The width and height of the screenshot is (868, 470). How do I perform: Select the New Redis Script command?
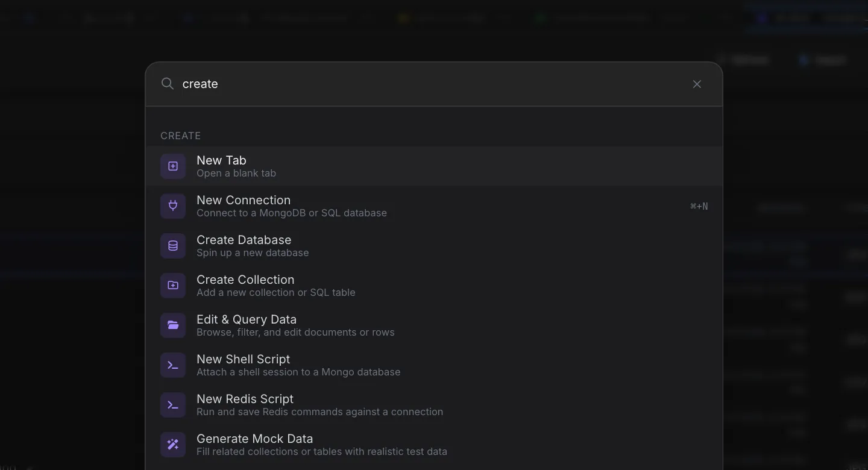pyautogui.click(x=434, y=405)
